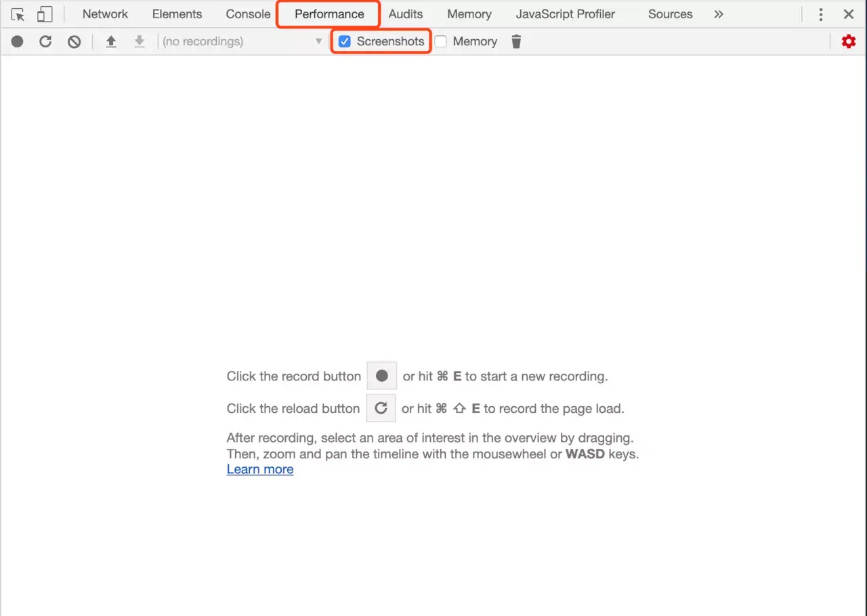Clear the recording with the toolbar clear icon
The image size is (867, 616).
75,41
